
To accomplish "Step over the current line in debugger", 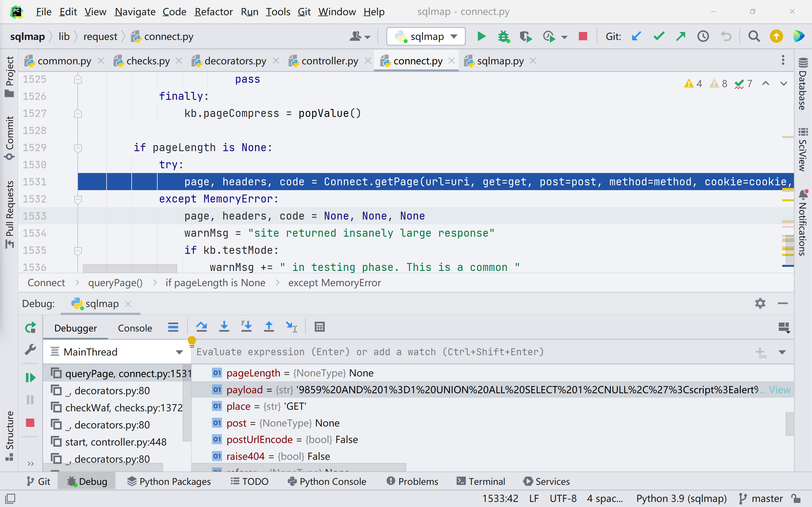I will (x=202, y=326).
